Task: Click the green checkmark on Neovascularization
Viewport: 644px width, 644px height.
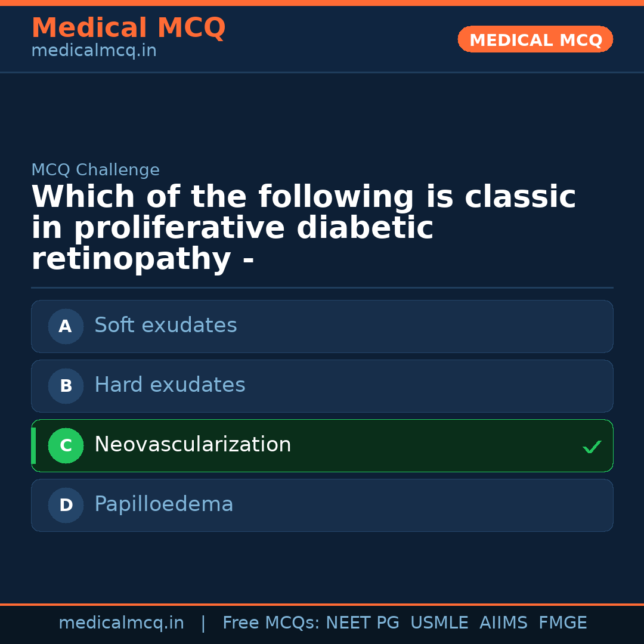Action: tap(592, 447)
